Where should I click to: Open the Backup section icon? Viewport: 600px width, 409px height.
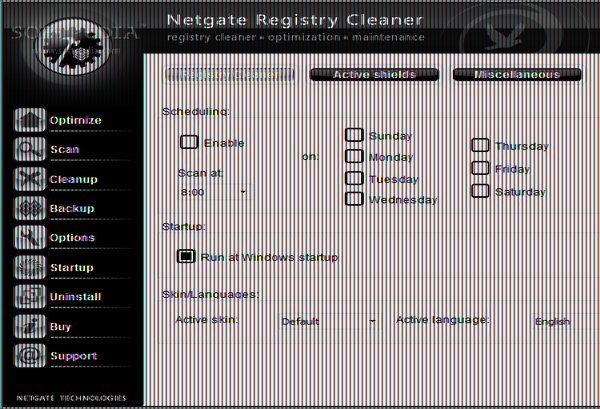[30, 208]
